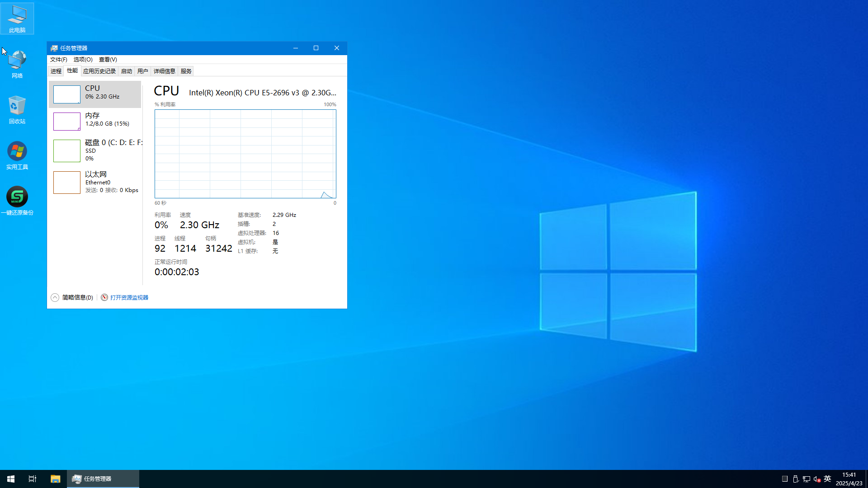The image size is (868, 488).
Task: Switch to the 详细信息 tab
Action: (x=164, y=71)
